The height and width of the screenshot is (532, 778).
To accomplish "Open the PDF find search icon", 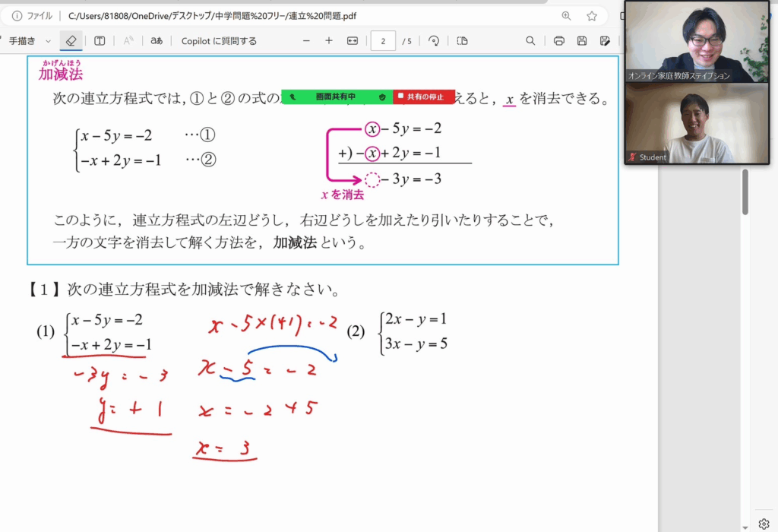I will [x=530, y=41].
